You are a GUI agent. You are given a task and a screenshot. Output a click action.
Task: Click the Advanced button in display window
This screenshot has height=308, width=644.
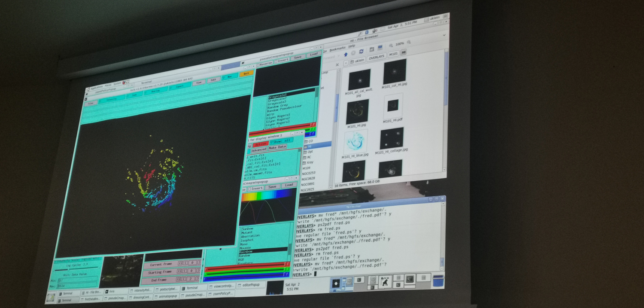tap(258, 149)
